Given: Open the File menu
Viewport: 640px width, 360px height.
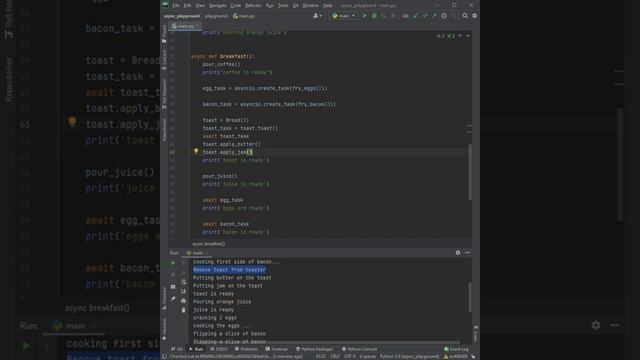Looking at the screenshot, I should 176,6.
